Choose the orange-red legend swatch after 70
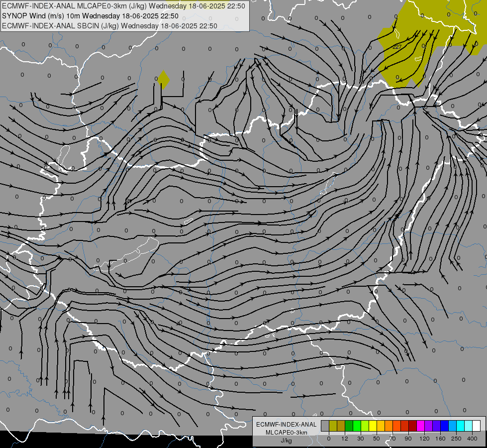Viewport: 487px width, 448px height. click(x=397, y=426)
